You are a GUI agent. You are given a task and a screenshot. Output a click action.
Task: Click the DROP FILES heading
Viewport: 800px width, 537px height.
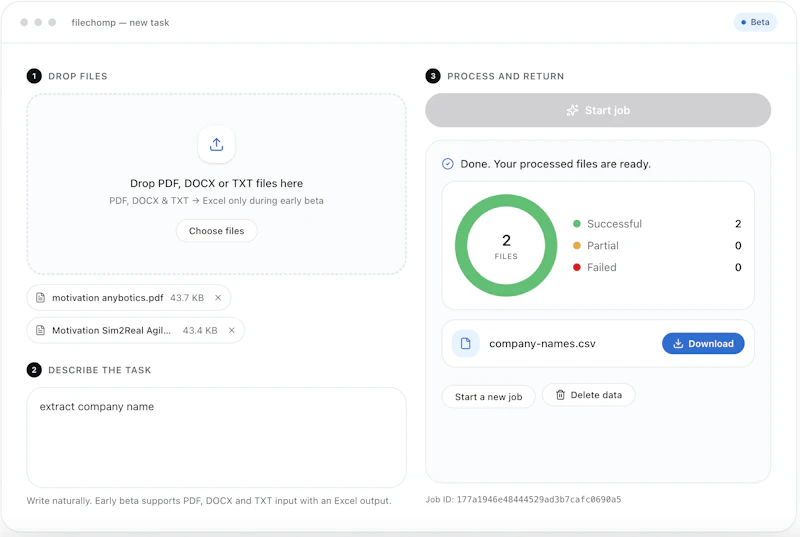[78, 76]
